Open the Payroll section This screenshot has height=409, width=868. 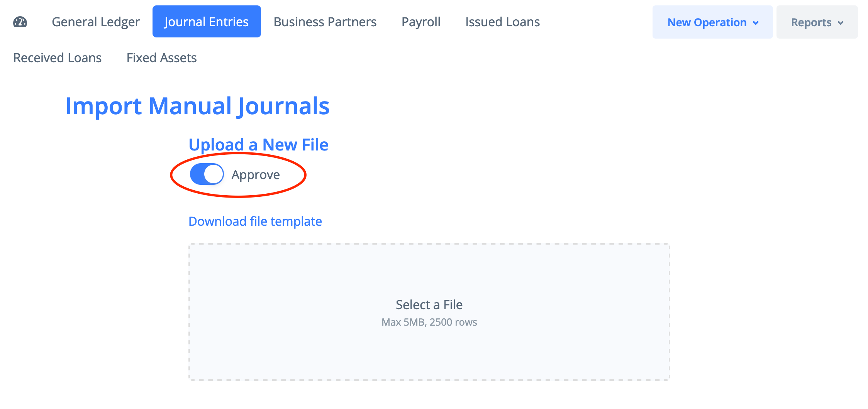tap(421, 22)
